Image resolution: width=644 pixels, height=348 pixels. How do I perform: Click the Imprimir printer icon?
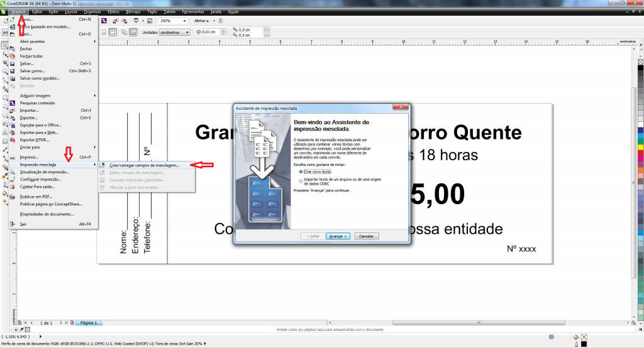click(13, 157)
